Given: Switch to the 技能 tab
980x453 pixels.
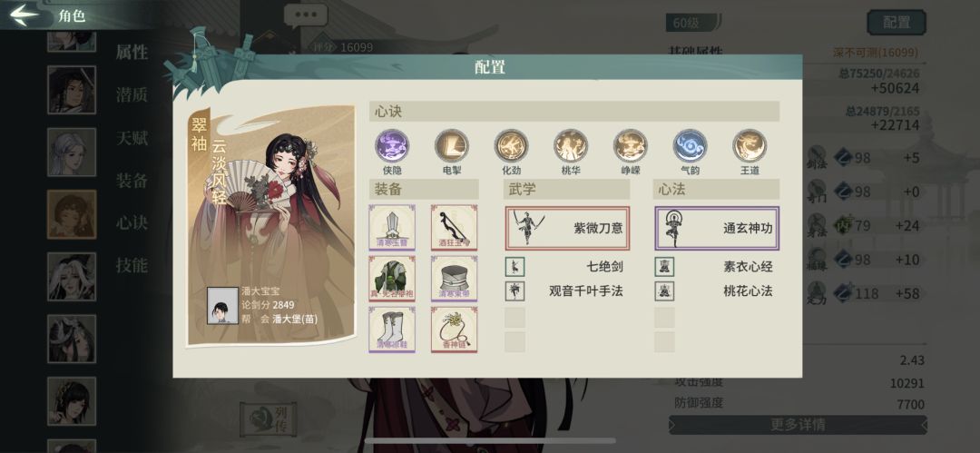Looking at the screenshot, I should pos(132,265).
